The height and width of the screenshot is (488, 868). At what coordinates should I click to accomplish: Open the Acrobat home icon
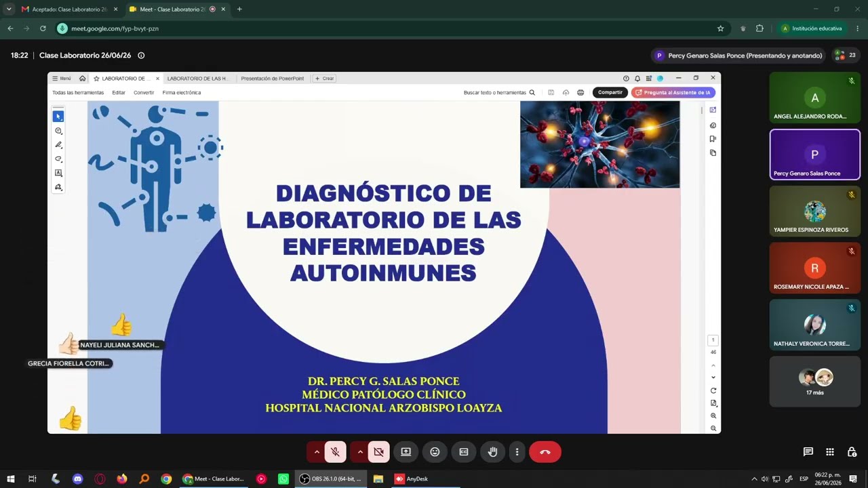83,79
